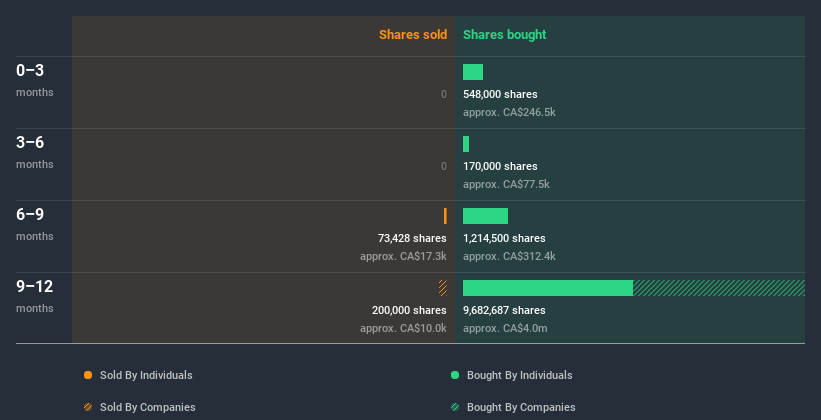Click the 0–3 months green bought bar
Viewport: 821px width, 420px height.
473,72
